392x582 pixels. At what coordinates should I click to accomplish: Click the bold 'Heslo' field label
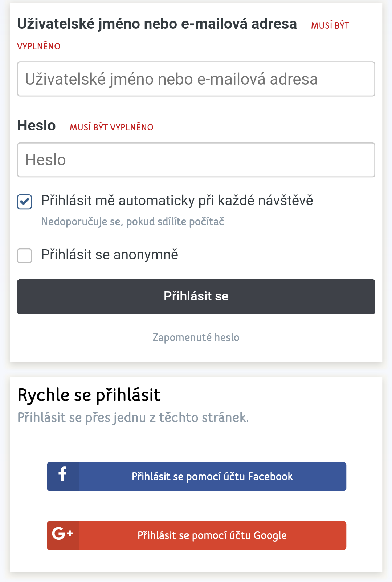(36, 126)
